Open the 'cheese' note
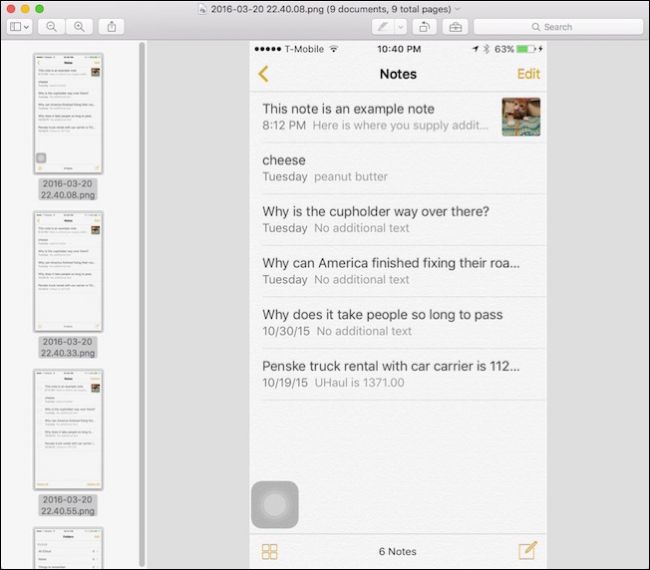Viewport: 650px width, 570px height. coord(398,168)
